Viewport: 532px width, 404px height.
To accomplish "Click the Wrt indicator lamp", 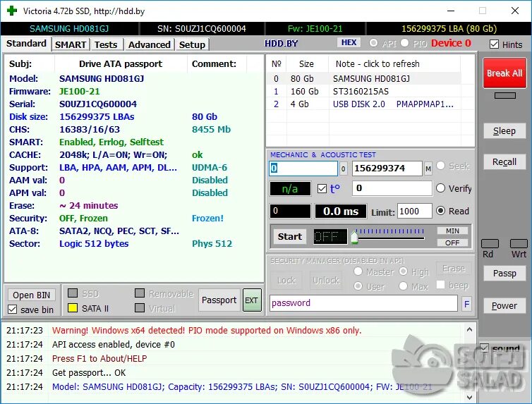I will pyautogui.click(x=519, y=243).
